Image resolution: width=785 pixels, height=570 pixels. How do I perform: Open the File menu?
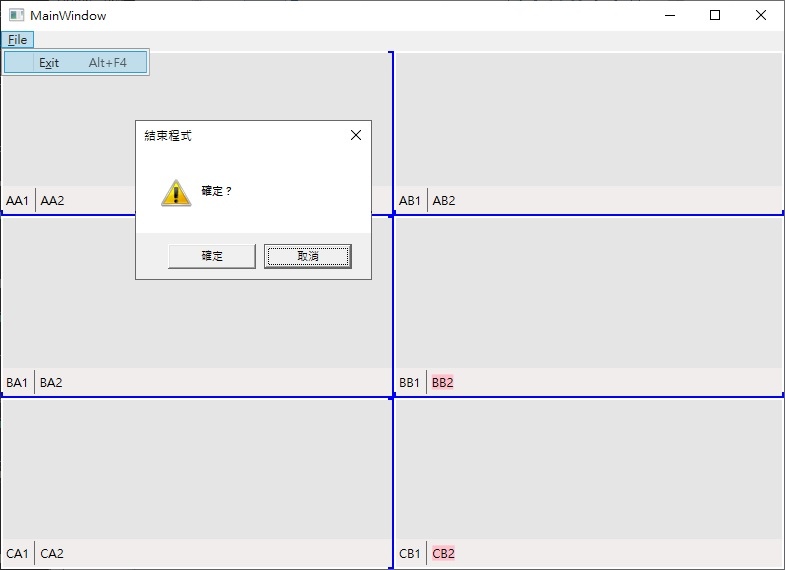(x=18, y=40)
